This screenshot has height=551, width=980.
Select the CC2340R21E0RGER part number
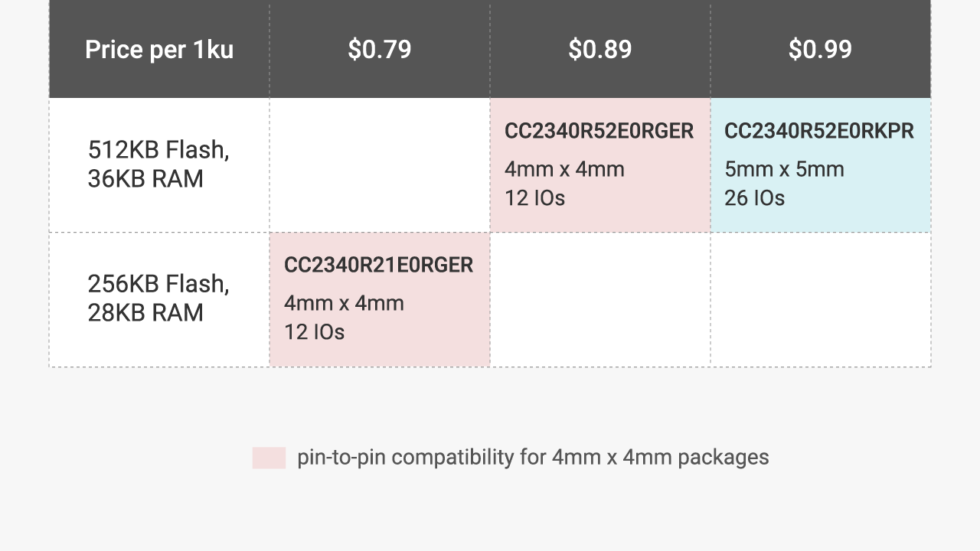click(x=379, y=266)
